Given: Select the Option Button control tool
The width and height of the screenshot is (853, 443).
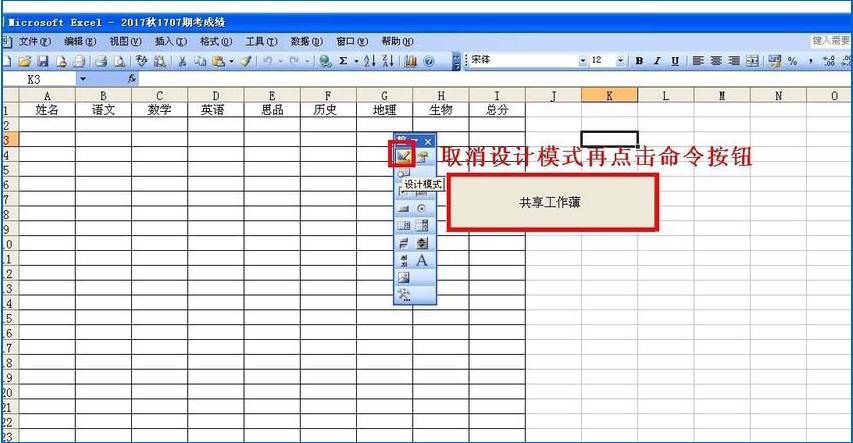Looking at the screenshot, I should (422, 208).
